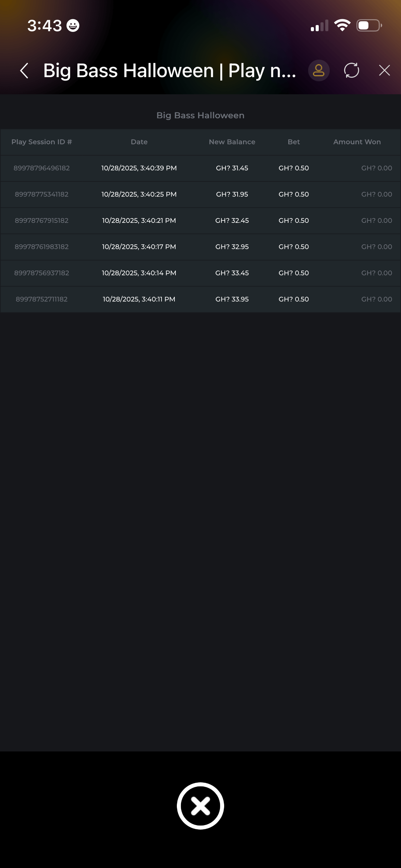Tap the X icon in header

pos(384,71)
